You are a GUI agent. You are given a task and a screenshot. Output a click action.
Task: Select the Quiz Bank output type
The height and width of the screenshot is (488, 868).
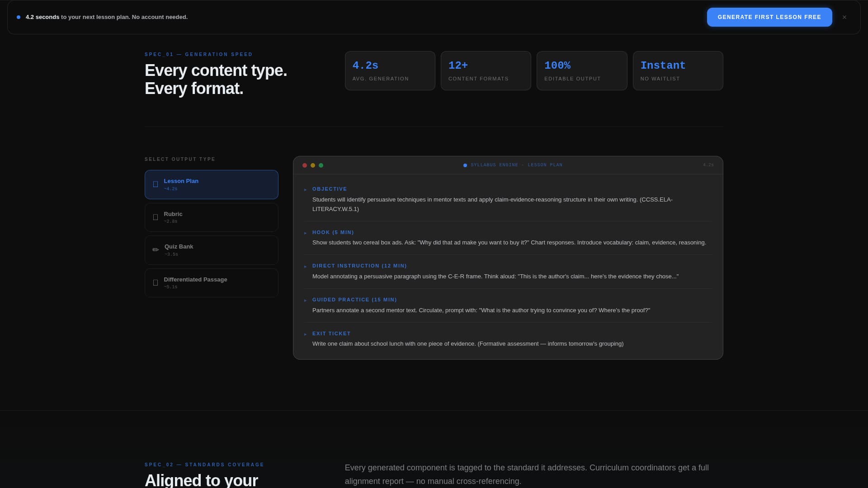coord(212,250)
